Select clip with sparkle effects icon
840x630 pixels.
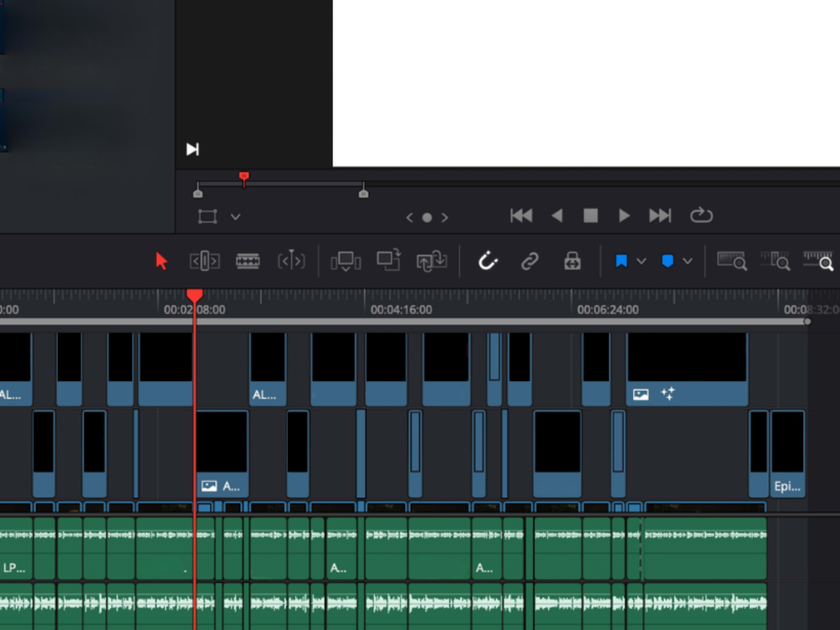[687, 369]
